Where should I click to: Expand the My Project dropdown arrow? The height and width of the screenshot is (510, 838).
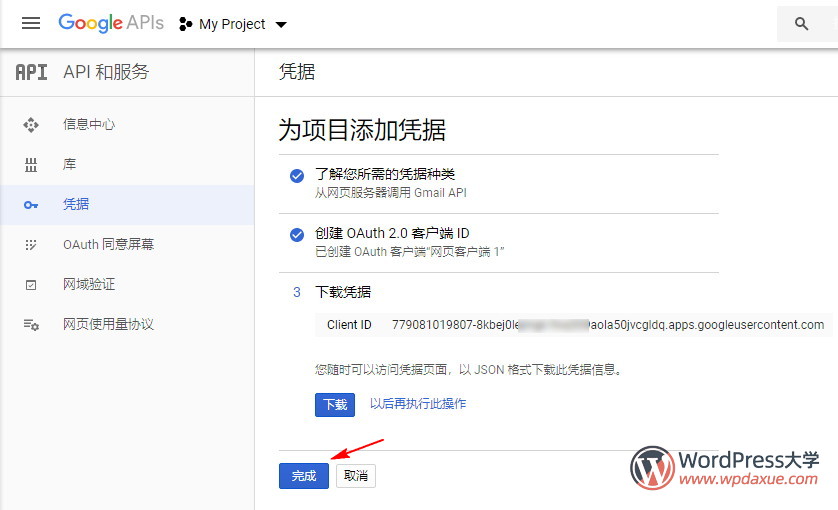[281, 25]
